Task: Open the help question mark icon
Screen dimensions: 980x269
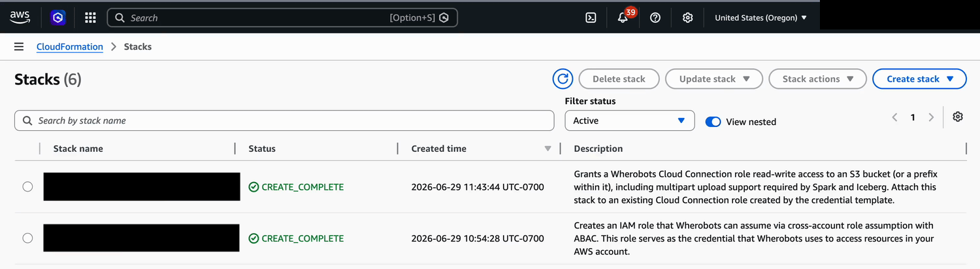Action: [x=655, y=18]
